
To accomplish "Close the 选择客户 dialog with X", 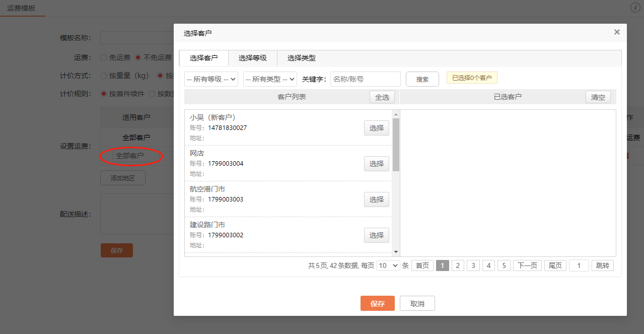I will (617, 32).
